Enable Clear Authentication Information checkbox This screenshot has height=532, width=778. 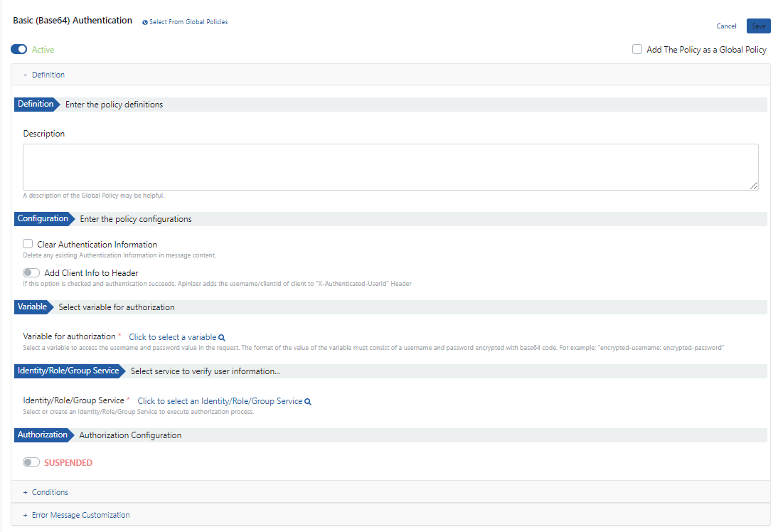[28, 244]
